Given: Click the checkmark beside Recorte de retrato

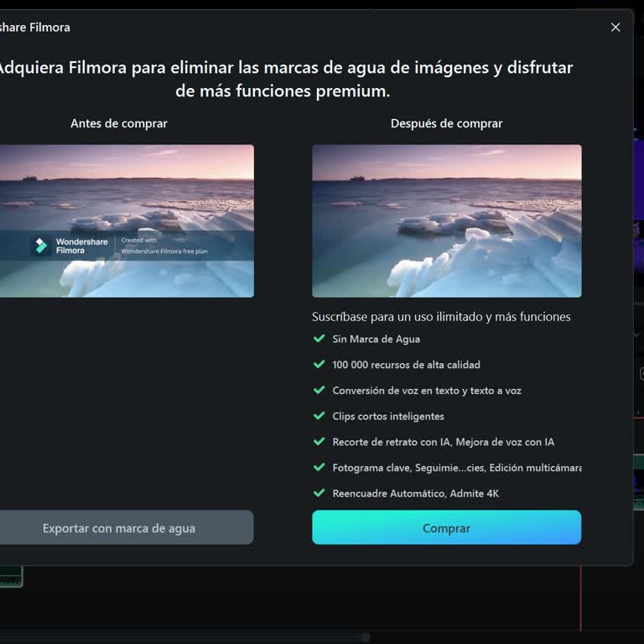Looking at the screenshot, I should (319, 441).
